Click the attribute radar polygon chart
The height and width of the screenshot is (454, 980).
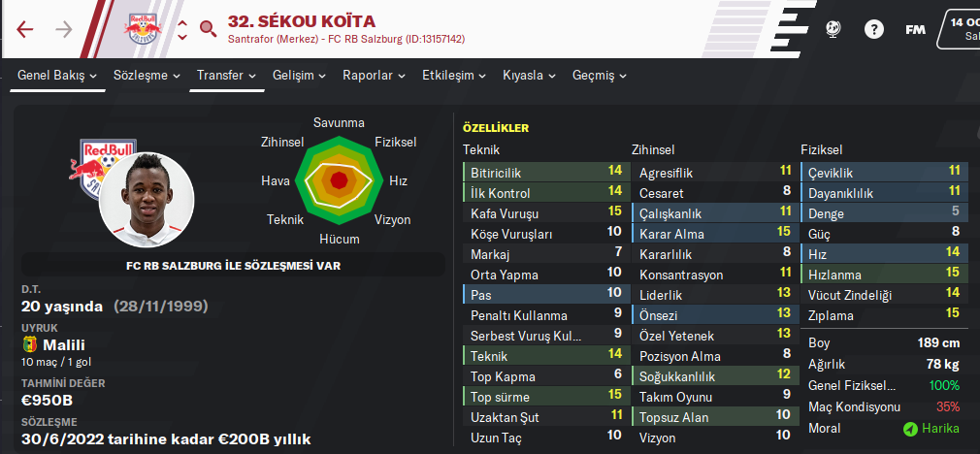tap(339, 180)
